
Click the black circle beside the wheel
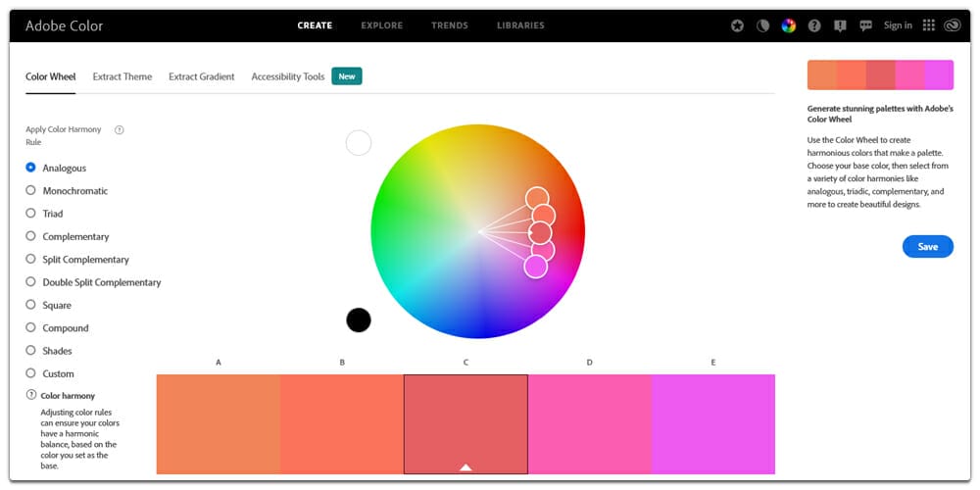point(359,320)
